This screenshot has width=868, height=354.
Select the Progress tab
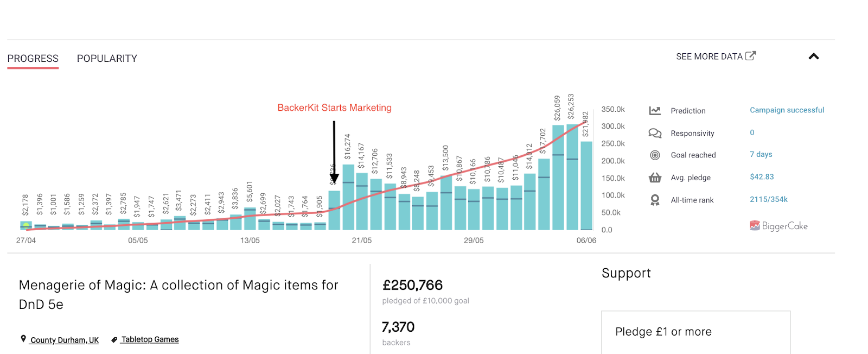click(x=33, y=59)
